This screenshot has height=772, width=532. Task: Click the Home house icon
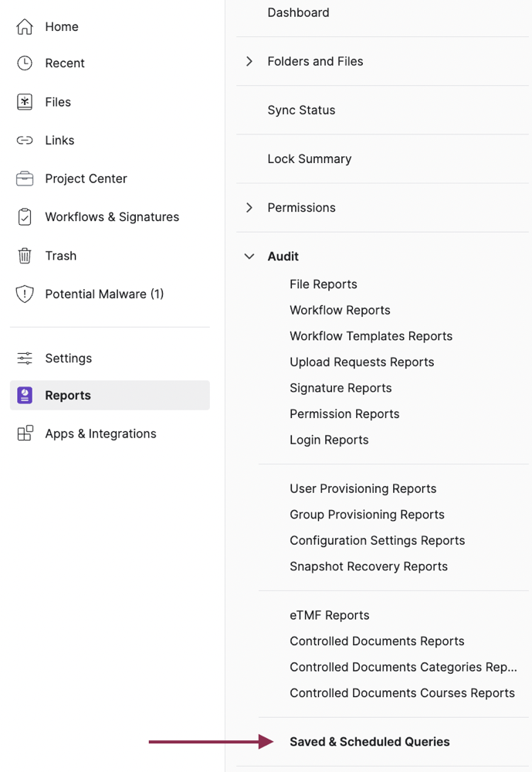(25, 27)
